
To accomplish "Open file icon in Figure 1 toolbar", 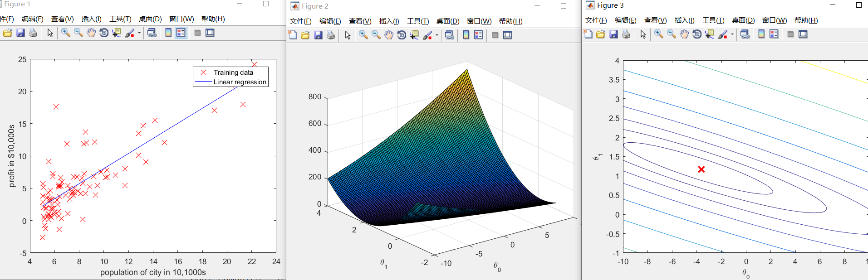I will 7,33.
